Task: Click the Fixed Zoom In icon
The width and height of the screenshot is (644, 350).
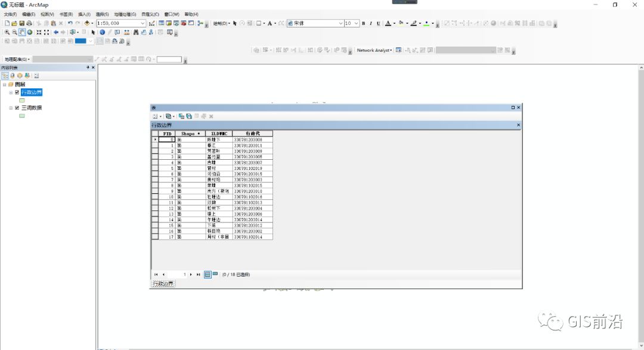Action: tap(39, 32)
